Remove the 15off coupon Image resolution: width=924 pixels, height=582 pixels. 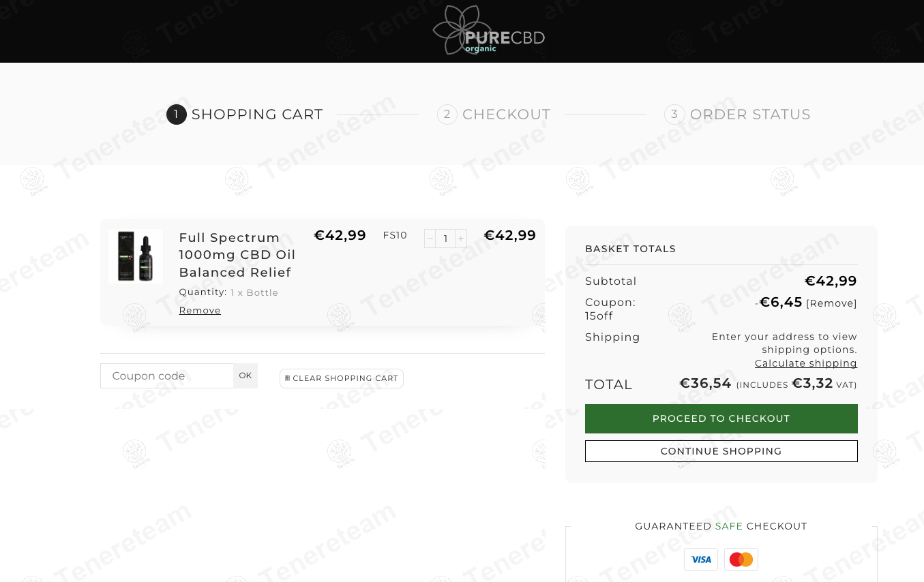click(831, 304)
